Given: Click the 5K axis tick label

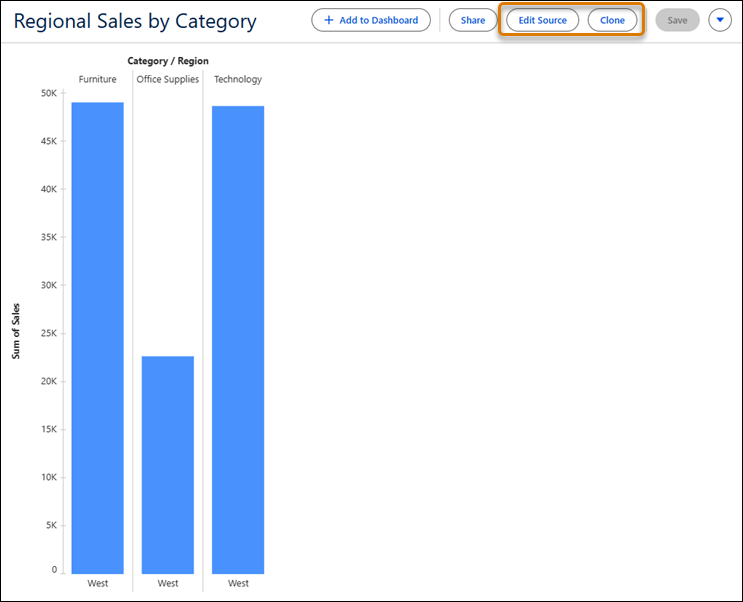Looking at the screenshot, I should coord(51,525).
